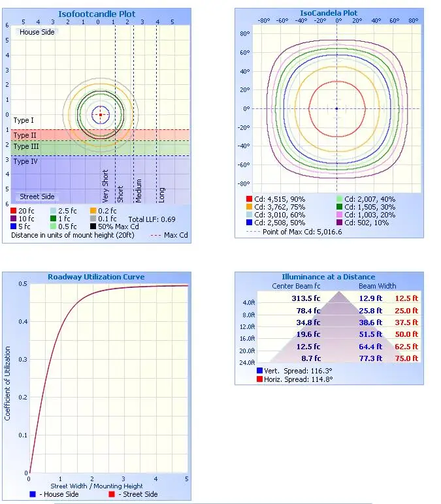Click the 313.5 fc center beam value
This screenshot has width=441, height=504.
click(x=306, y=298)
